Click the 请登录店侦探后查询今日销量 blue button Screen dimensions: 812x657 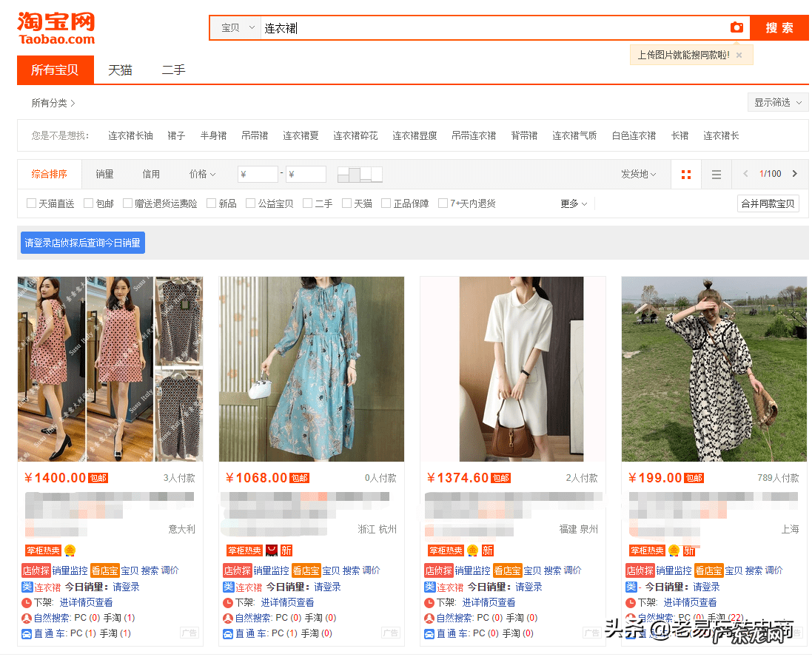pos(82,243)
